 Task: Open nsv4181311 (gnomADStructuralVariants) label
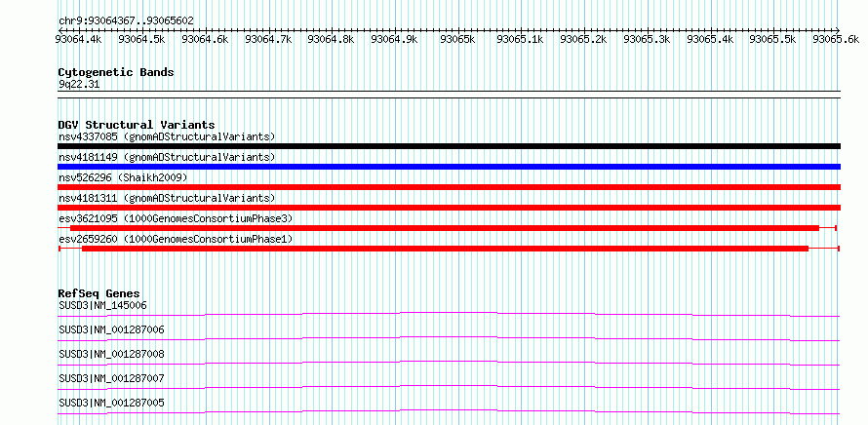[167, 198]
